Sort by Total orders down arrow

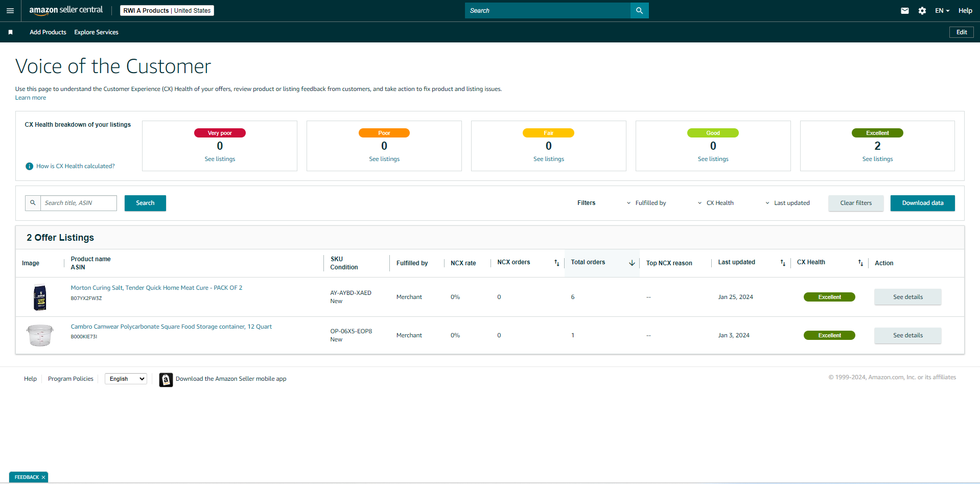tap(632, 263)
